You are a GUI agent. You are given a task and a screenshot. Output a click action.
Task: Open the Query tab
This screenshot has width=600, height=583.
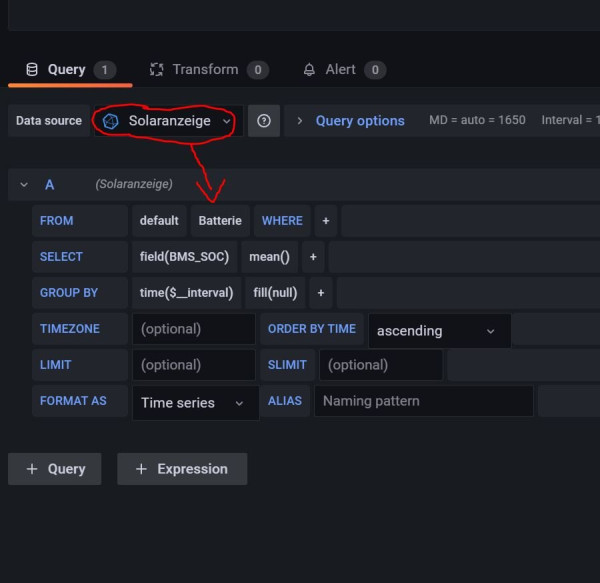(x=66, y=70)
